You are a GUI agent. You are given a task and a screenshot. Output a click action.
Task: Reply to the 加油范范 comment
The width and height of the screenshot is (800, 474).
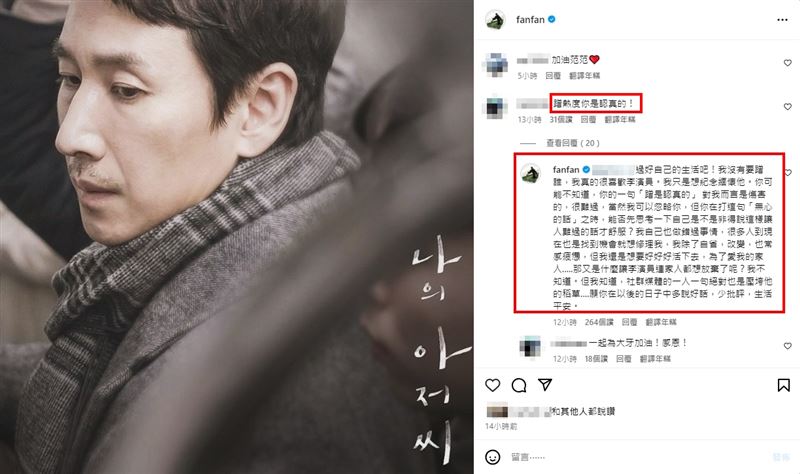point(553,76)
